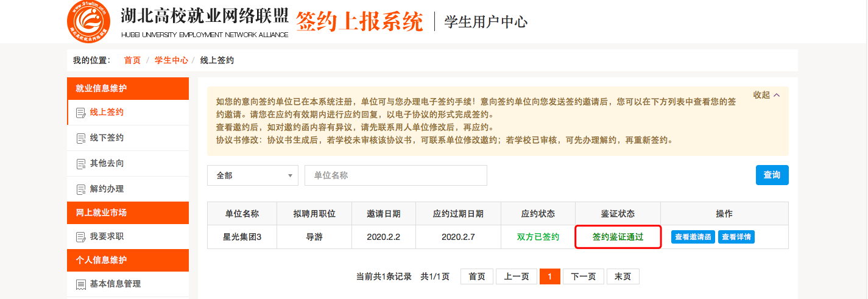The image size is (868, 299).
Task: Open 查看详情 for 星光集团3
Action: [x=736, y=237]
